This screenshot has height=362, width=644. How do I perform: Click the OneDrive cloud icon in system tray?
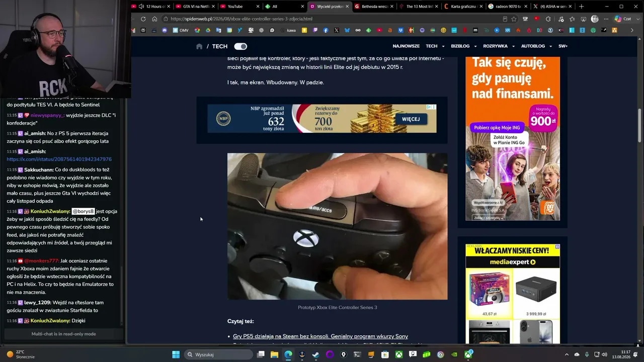577,354
